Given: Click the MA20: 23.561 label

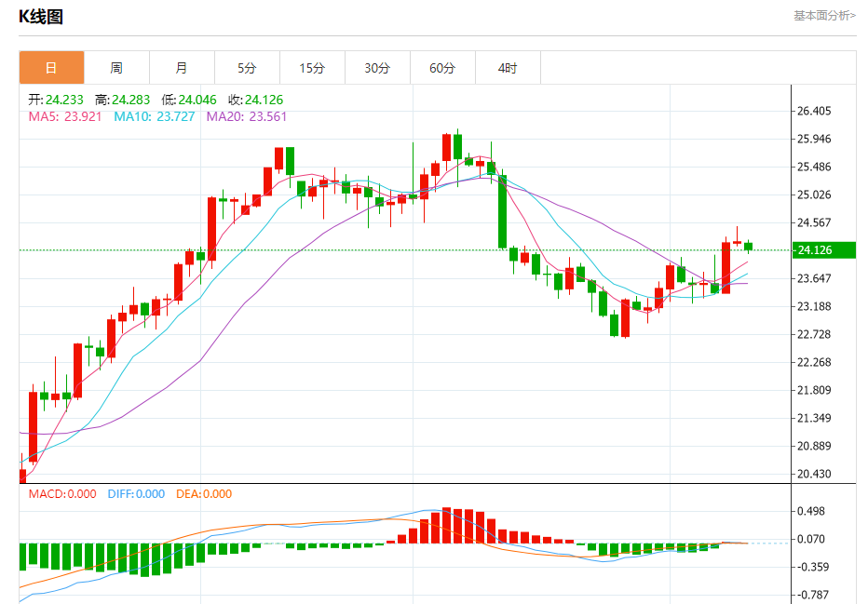Looking at the screenshot, I should point(247,116).
